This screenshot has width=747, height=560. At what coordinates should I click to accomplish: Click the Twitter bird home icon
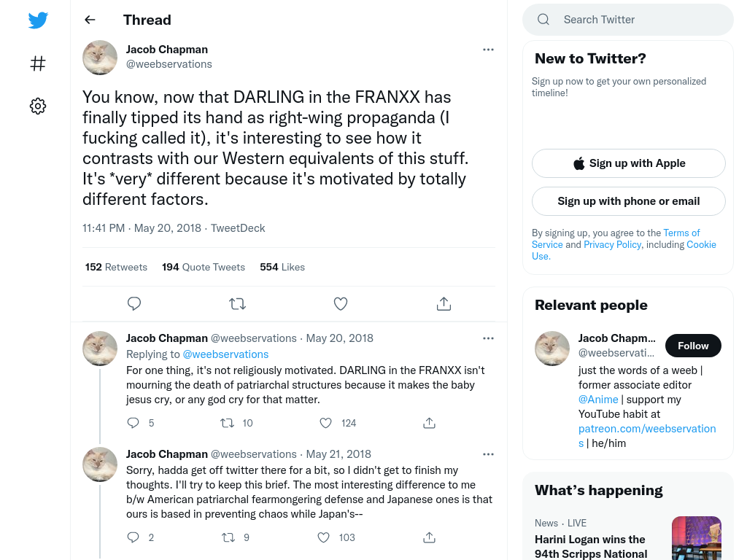[x=38, y=20]
